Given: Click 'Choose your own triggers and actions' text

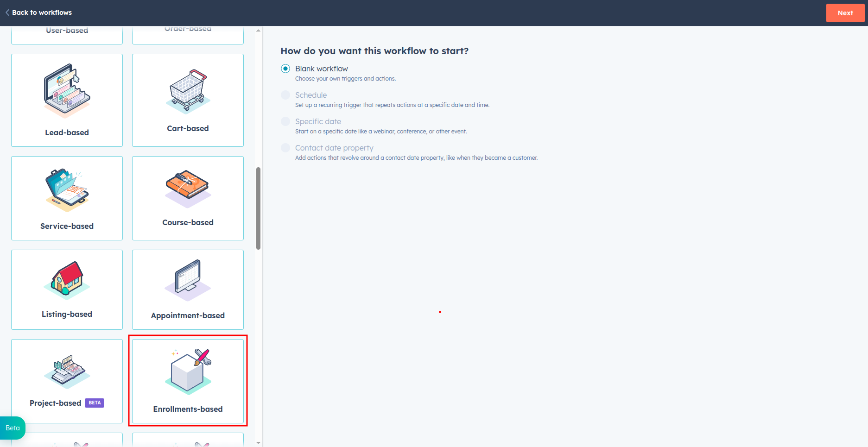Looking at the screenshot, I should (x=346, y=79).
